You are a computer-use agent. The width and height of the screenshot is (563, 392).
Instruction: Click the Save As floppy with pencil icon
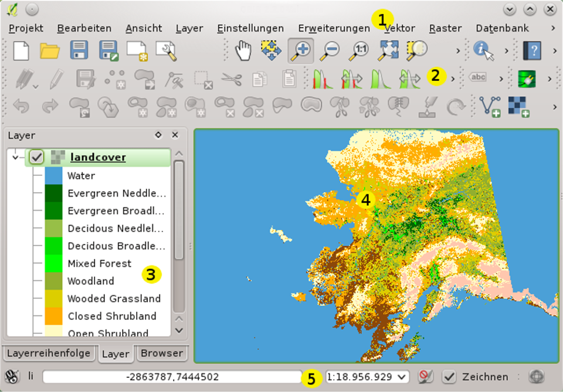pyautogui.click(x=108, y=50)
